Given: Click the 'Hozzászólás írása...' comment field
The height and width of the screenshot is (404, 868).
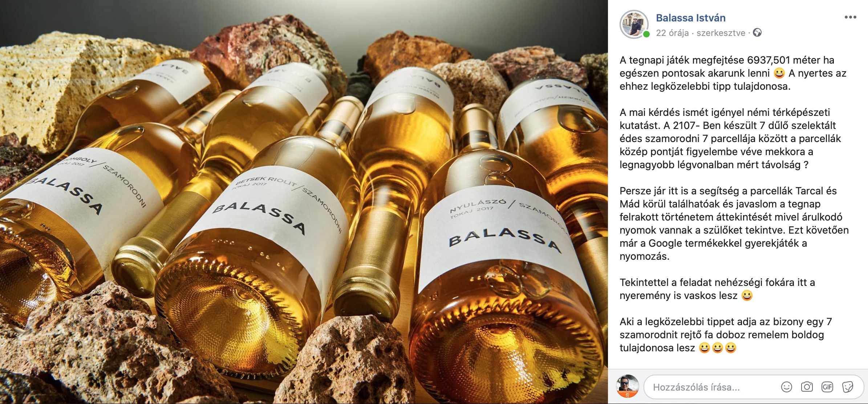Looking at the screenshot, I should tap(712, 387).
